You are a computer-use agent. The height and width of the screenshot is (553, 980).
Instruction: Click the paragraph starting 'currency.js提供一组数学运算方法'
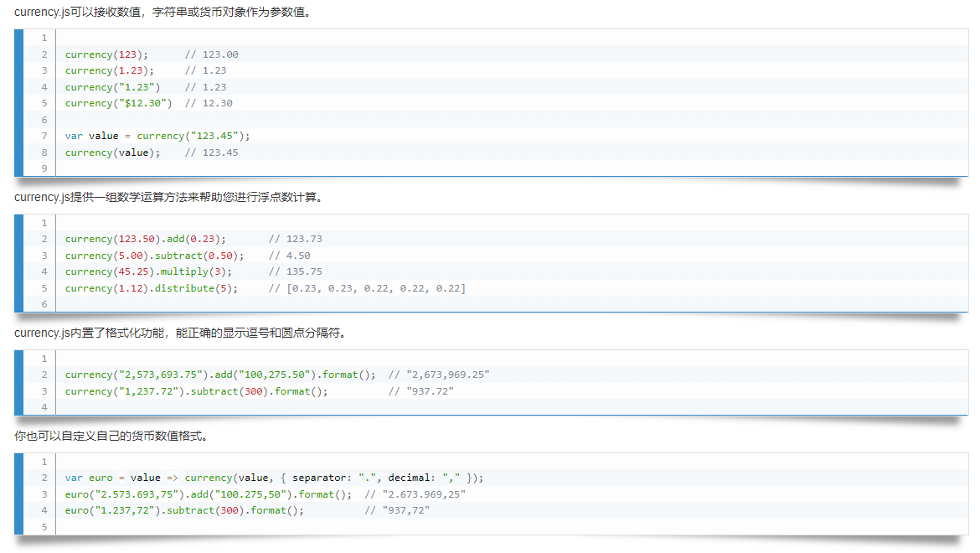tap(169, 198)
